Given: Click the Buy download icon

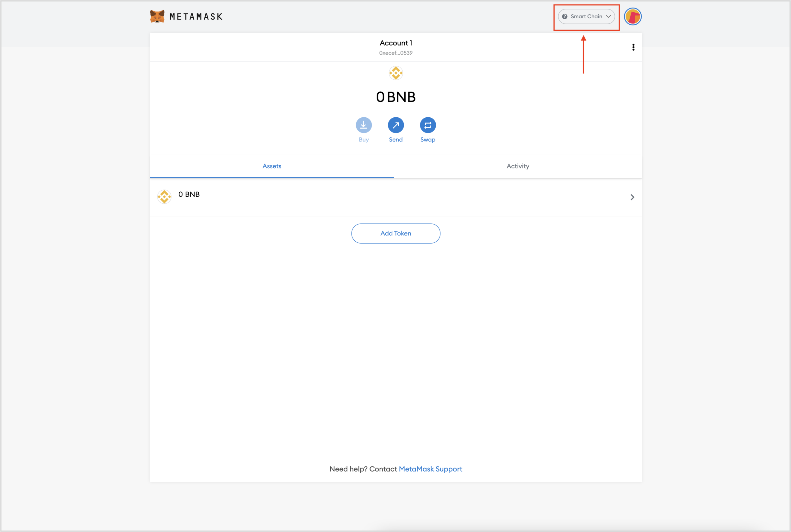Looking at the screenshot, I should [x=364, y=125].
